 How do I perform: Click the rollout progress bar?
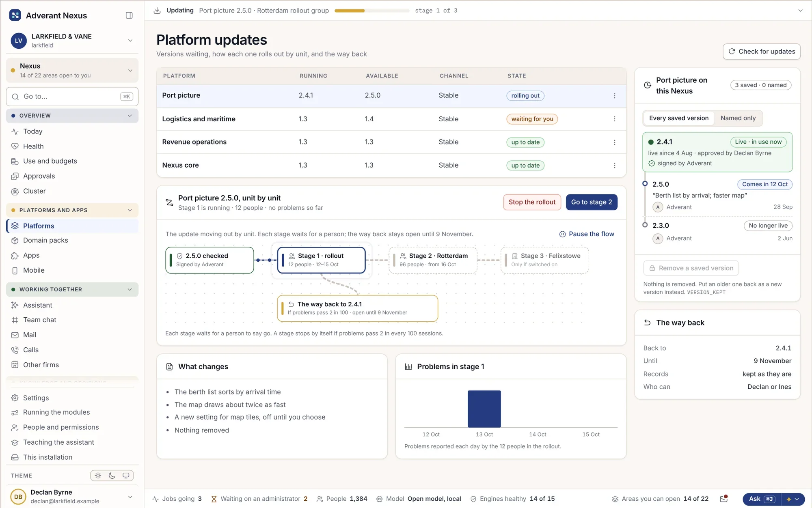pyautogui.click(x=372, y=11)
